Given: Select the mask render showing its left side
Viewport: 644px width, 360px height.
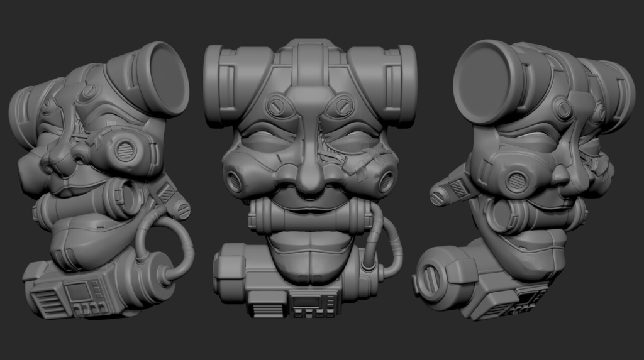Looking at the screenshot, I should point(101,180).
